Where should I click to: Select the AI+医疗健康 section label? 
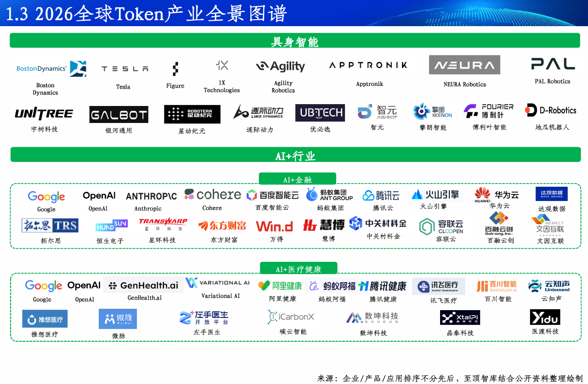tap(299, 268)
